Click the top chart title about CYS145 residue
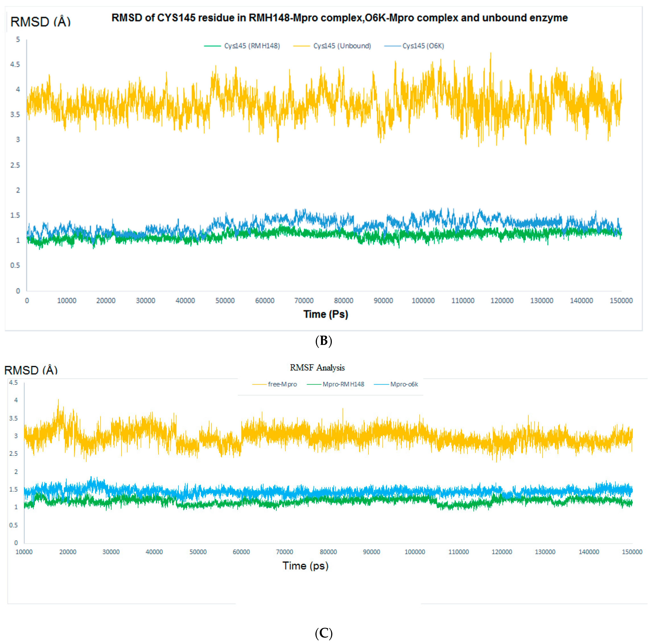 click(339, 18)
